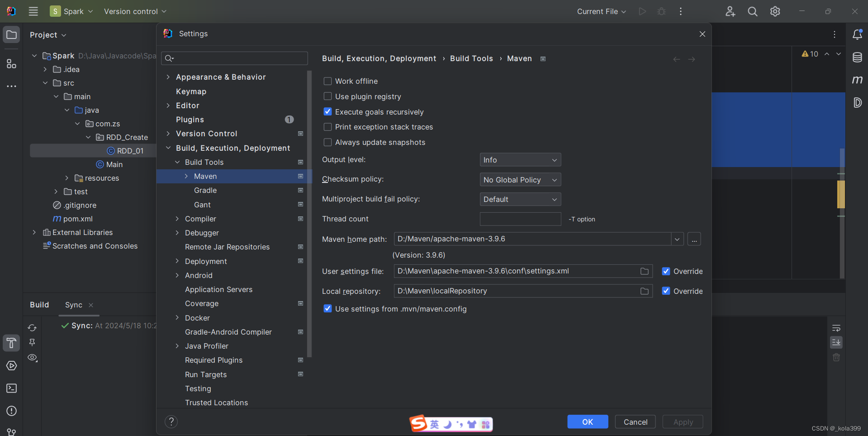Screen dimensions: 868x436
Task: Click the Search Everywhere magnifier icon
Action: [752, 11]
